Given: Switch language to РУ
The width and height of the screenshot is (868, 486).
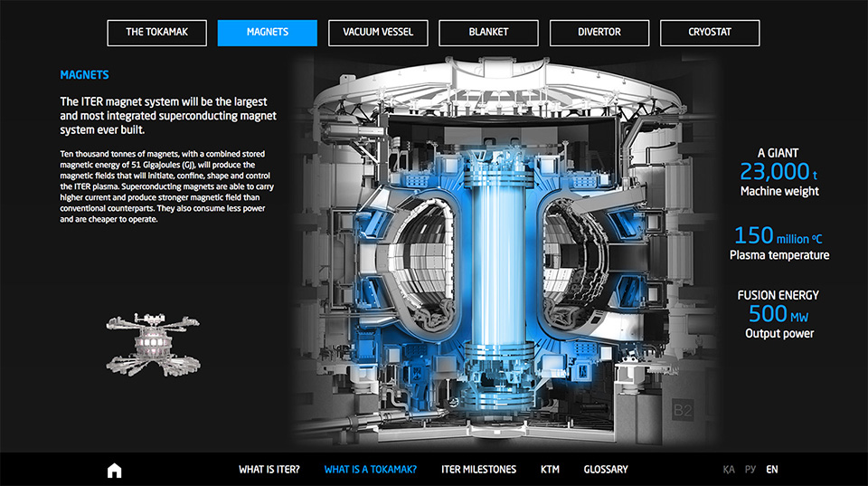Looking at the screenshot, I should pos(750,470).
